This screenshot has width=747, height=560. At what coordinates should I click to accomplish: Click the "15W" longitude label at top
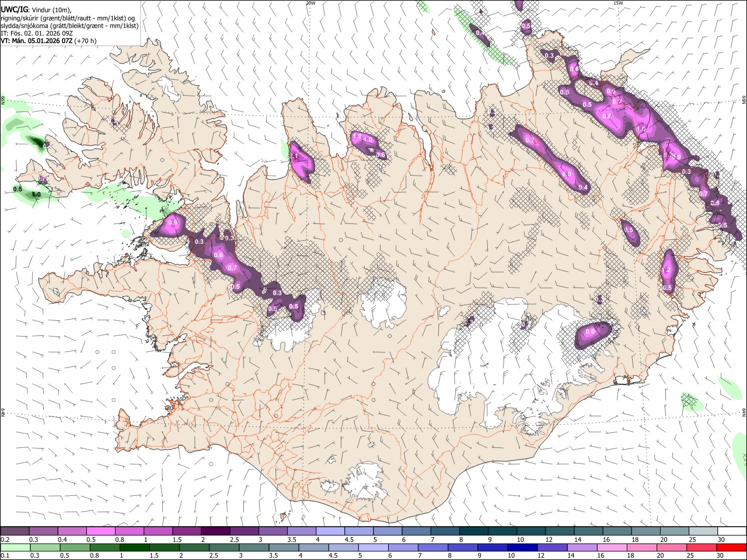618,3
